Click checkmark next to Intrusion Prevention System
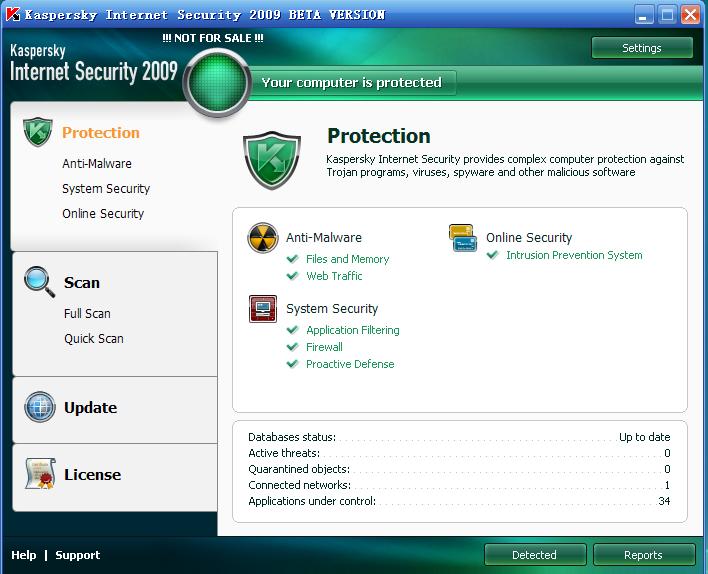The height and width of the screenshot is (574, 708). [493, 255]
